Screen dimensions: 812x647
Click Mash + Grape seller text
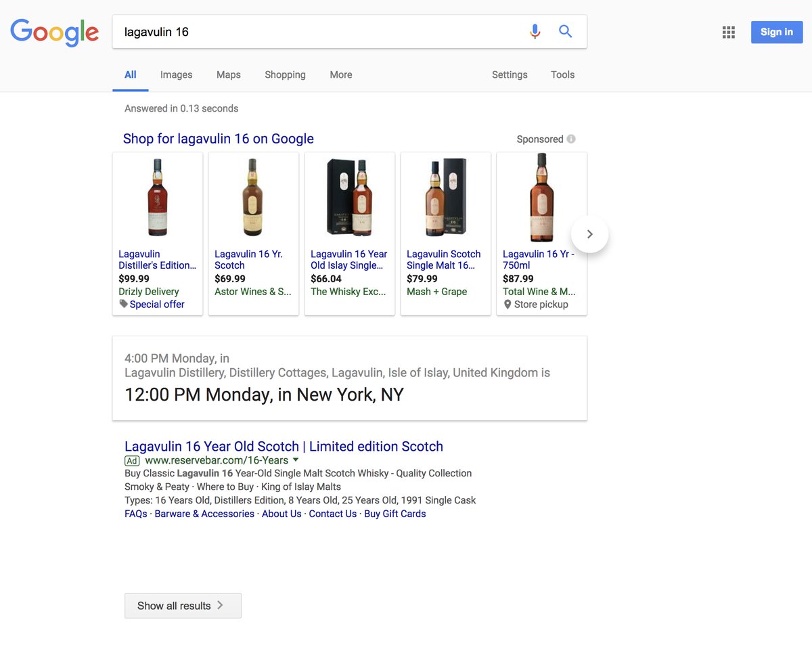pos(436,292)
